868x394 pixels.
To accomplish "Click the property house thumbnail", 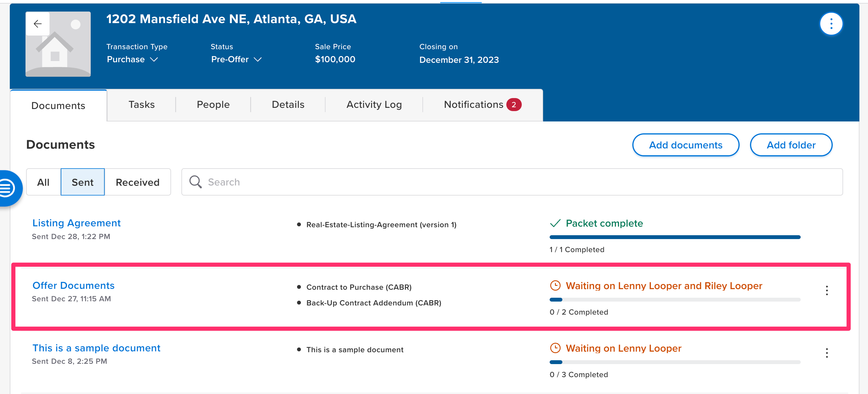I will click(58, 54).
